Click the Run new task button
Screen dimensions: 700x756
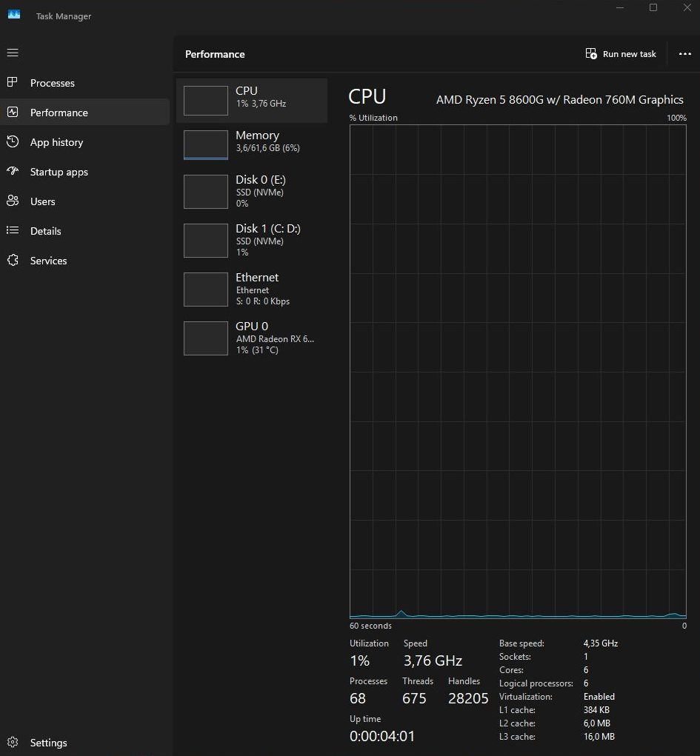coord(621,54)
